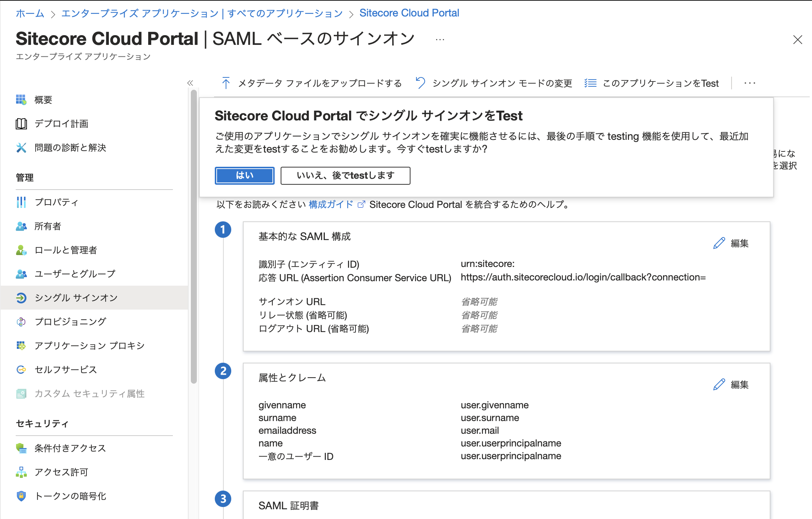812x519 pixels.
Task: Open 所有者 menu item
Action: click(94, 226)
